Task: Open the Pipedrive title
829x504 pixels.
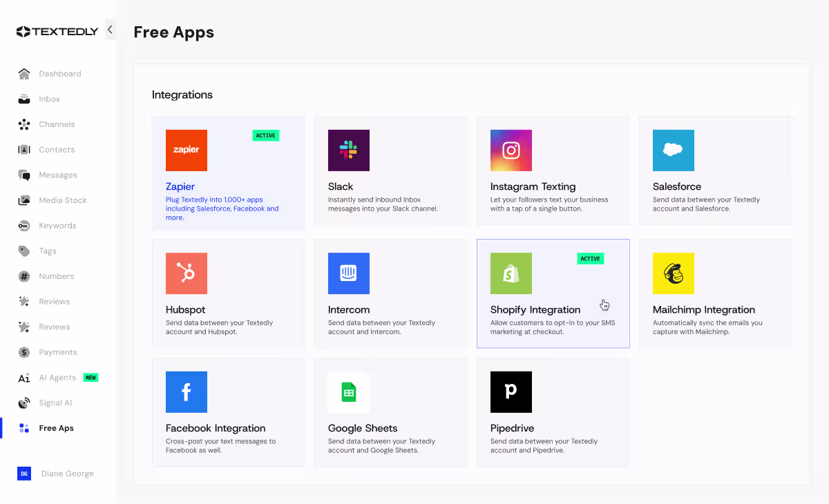Action: pyautogui.click(x=512, y=428)
